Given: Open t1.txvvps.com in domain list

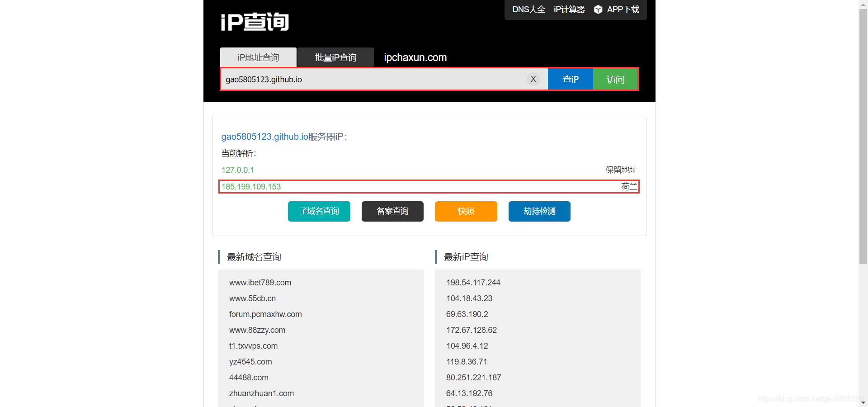Looking at the screenshot, I should (x=253, y=346).
